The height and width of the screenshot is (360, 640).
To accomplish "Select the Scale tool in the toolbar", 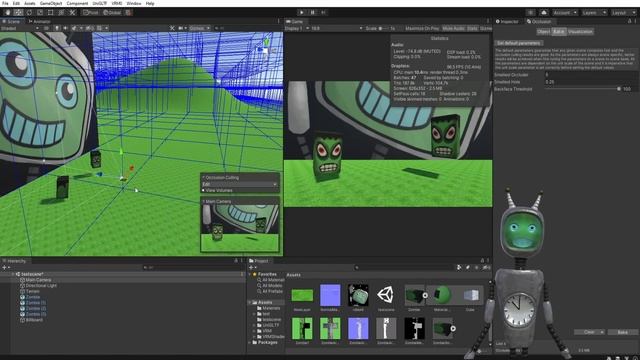I will [40, 13].
